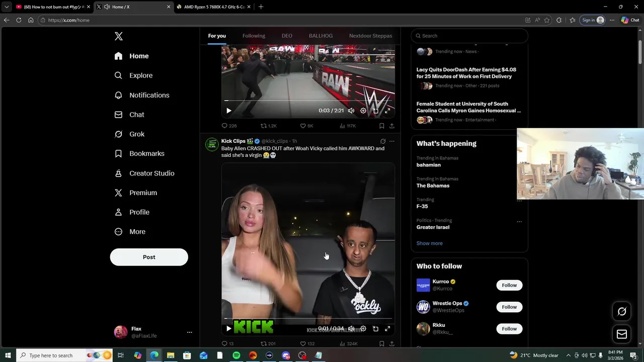
Task: Play the WWE Raw video
Action: click(229, 111)
